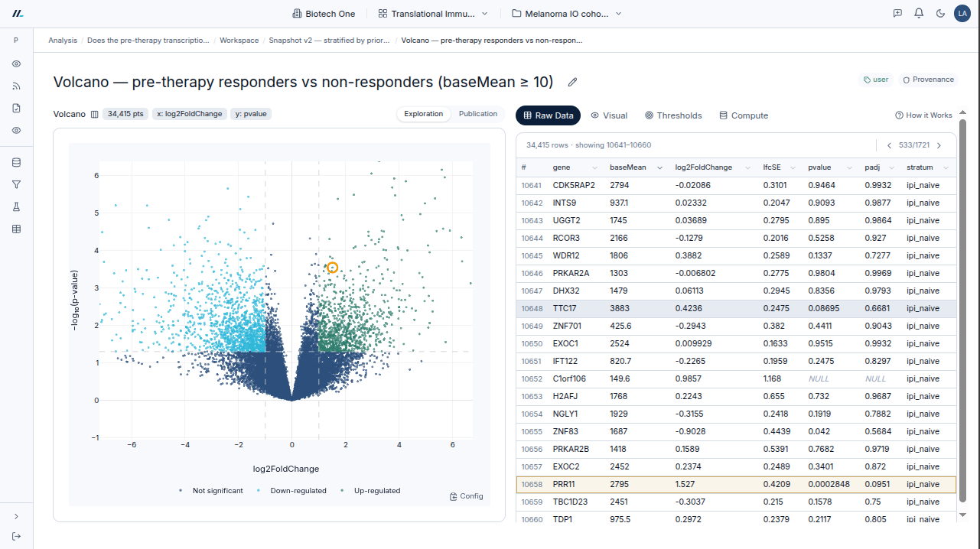Open the How it Works help link
This screenshot has height=549, width=980.
pyautogui.click(x=923, y=115)
